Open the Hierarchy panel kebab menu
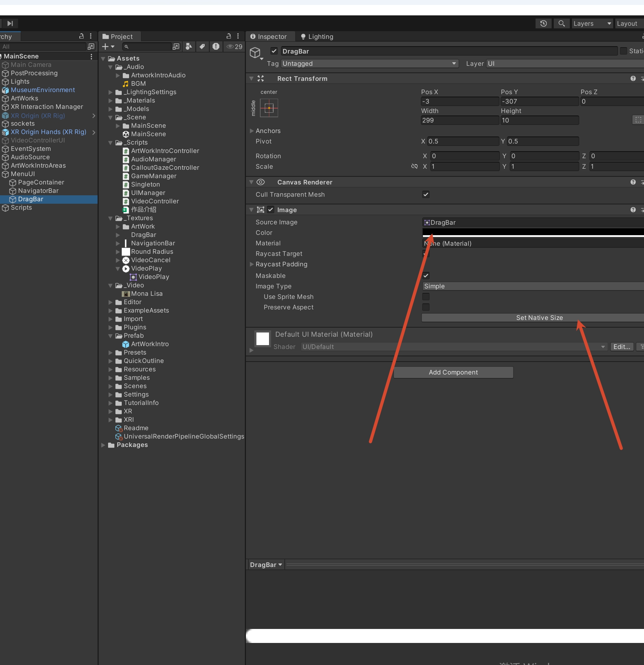This screenshot has height=665, width=644. [x=91, y=36]
